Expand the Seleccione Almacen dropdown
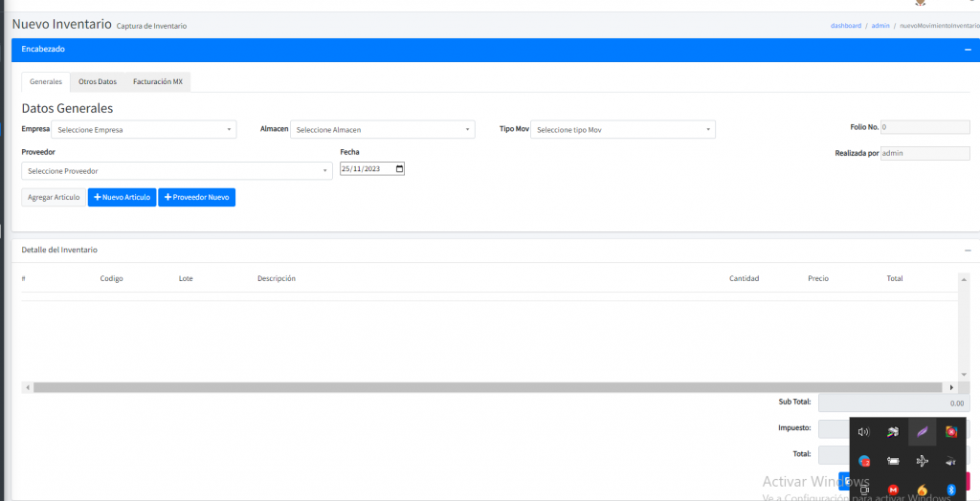Viewport: 980px width, 501px height. [383, 130]
